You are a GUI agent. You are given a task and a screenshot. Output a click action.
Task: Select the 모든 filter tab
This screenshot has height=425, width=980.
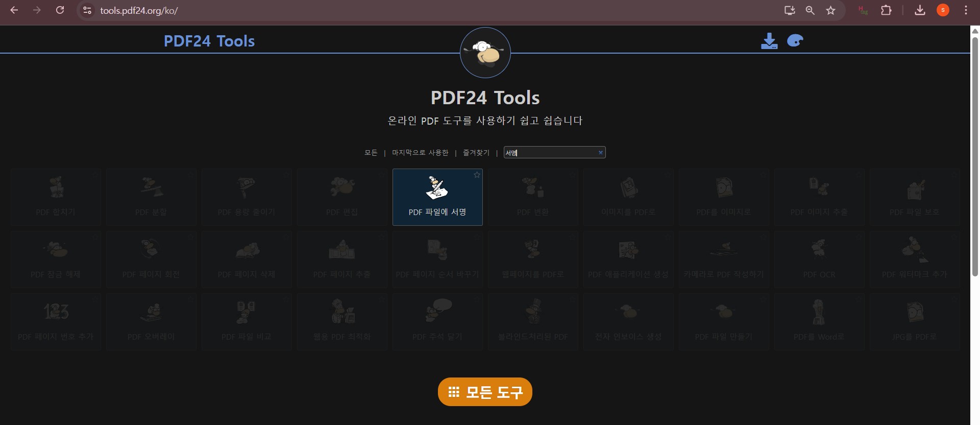pyautogui.click(x=371, y=153)
